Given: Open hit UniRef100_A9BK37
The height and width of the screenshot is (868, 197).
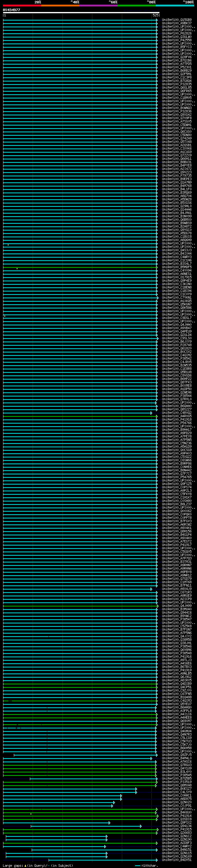Looking at the screenshot, I should [x=177, y=23].
